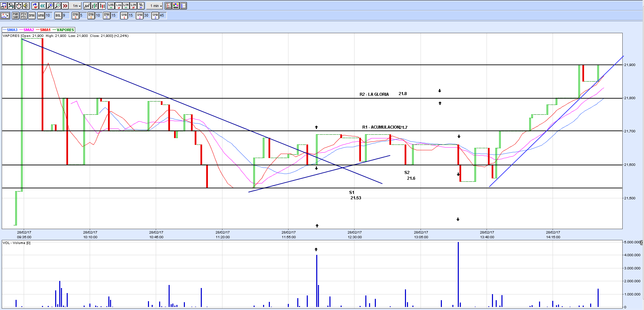The image size is (644, 310).
Task: Click the refresh chart icon with blue-red arrows
Action: [x=35, y=6]
